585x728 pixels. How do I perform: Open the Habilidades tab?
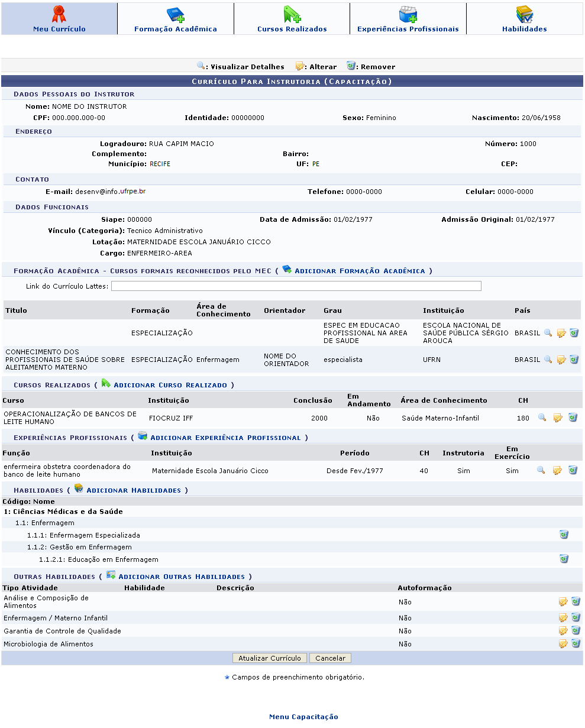point(524,19)
